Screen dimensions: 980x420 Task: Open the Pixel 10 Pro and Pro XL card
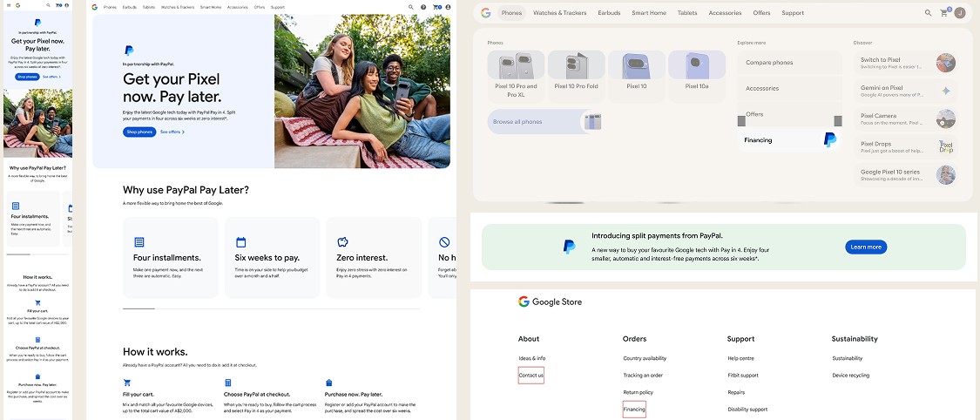tap(516, 77)
